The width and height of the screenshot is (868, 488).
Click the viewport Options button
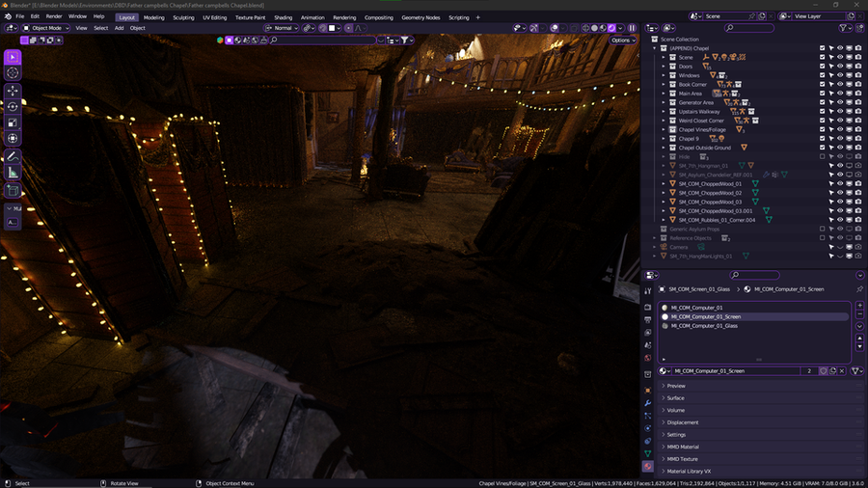[x=623, y=40]
